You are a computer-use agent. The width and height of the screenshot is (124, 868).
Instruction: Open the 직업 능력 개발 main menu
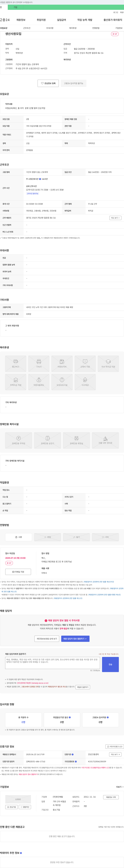(85, 20)
